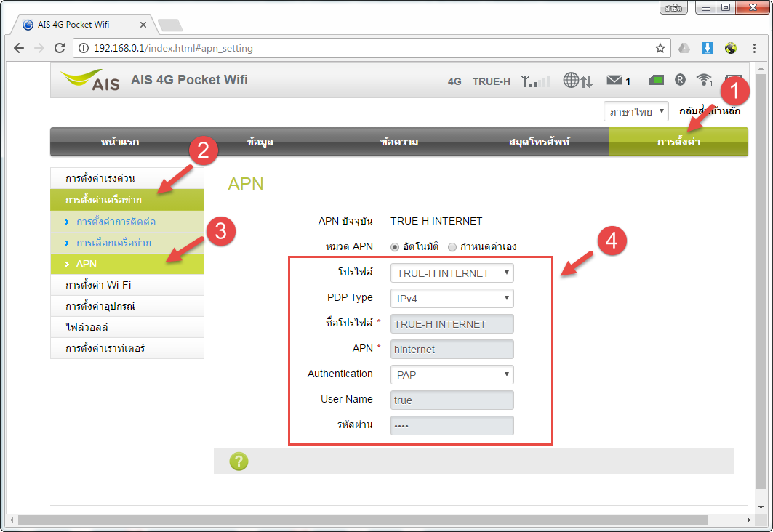Screen dimensions: 773x532
Task: Open the unread messages envelope icon
Action: (x=614, y=81)
